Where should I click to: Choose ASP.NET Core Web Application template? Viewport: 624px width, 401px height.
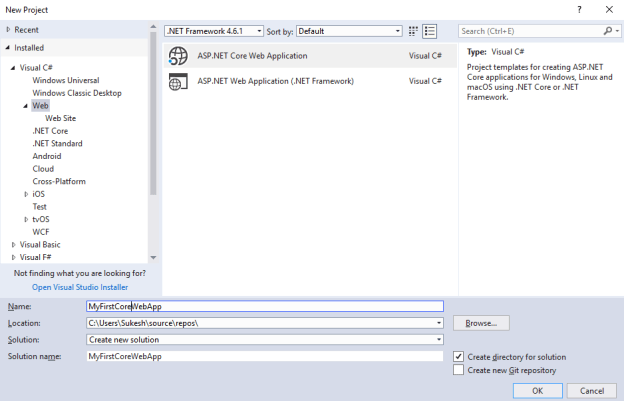pos(310,56)
